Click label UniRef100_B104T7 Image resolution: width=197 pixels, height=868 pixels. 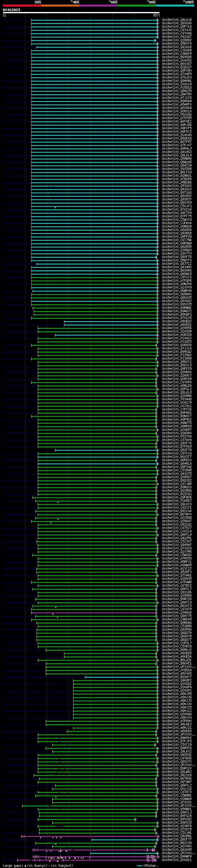tap(177, 677)
